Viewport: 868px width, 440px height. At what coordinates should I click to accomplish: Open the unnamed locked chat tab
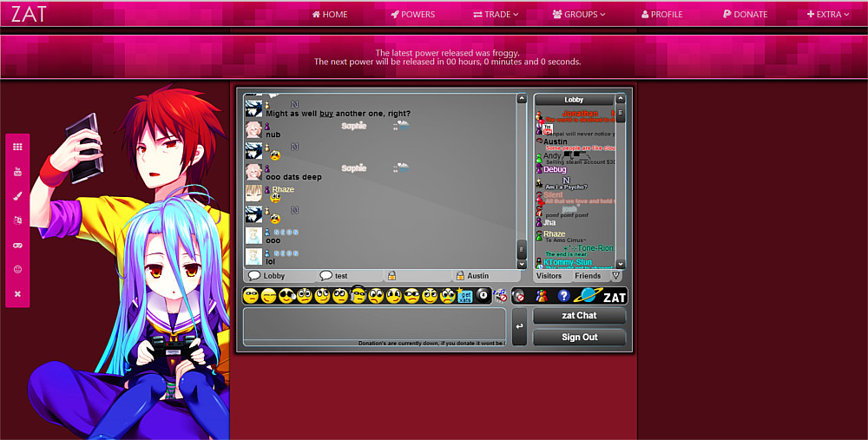418,276
